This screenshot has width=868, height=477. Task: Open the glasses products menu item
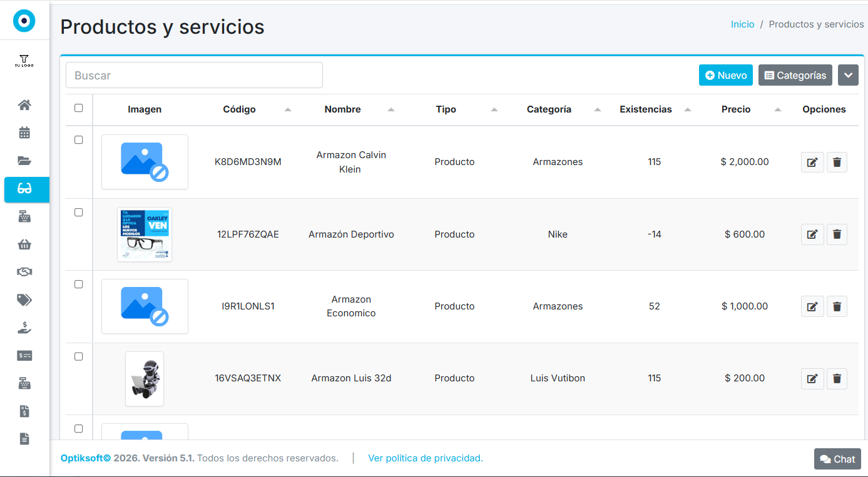[x=24, y=189]
